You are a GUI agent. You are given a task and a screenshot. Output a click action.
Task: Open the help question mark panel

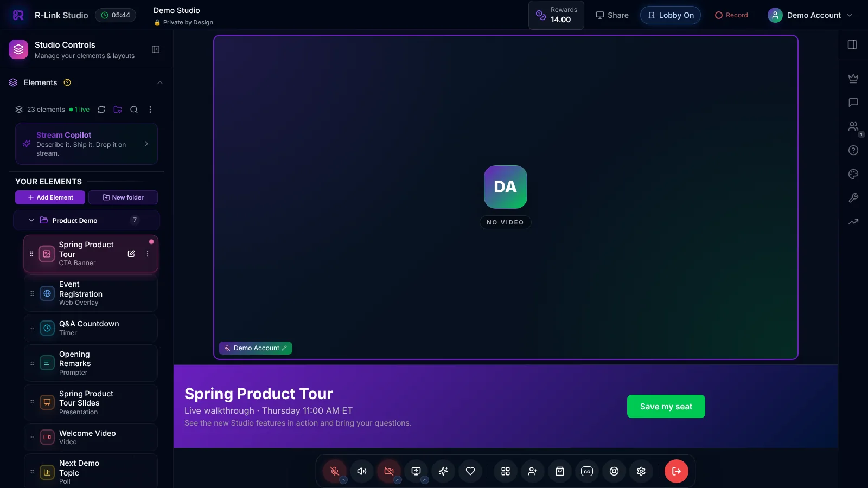pos(853,150)
